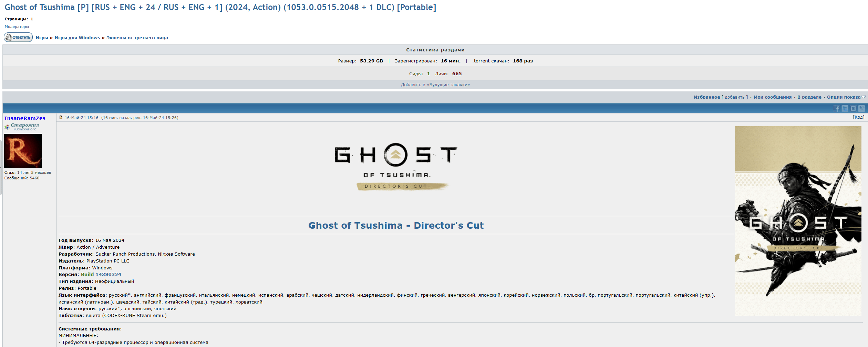Open the topic title link
868x347 pixels.
220,7
